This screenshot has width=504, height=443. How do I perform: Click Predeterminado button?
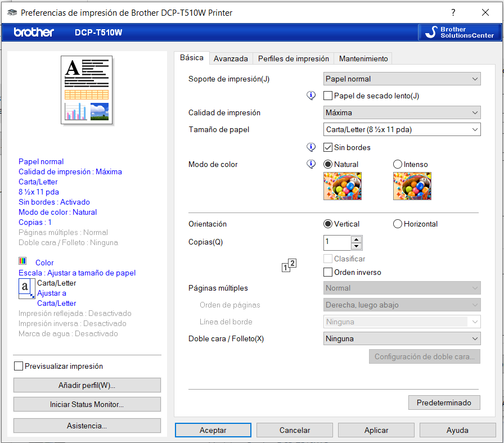tap(444, 403)
